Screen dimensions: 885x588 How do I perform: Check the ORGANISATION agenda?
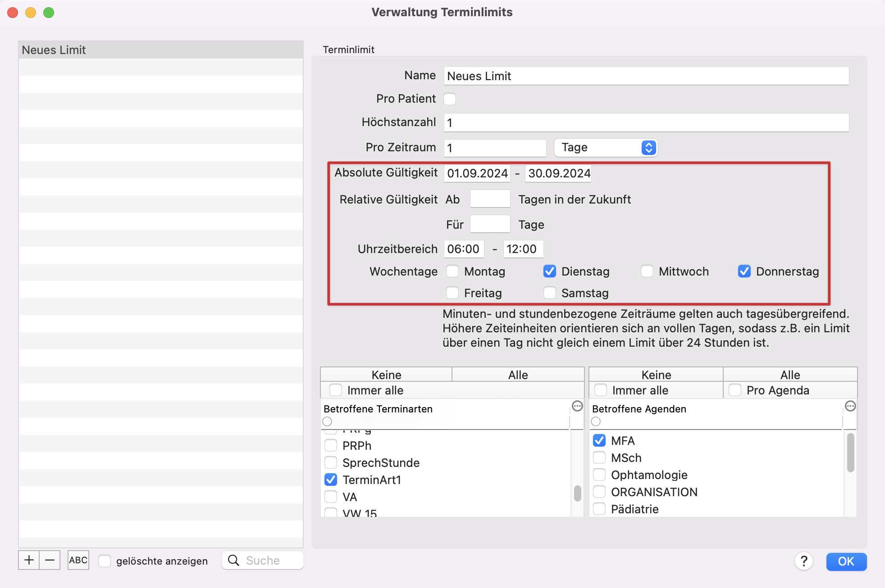[599, 492]
